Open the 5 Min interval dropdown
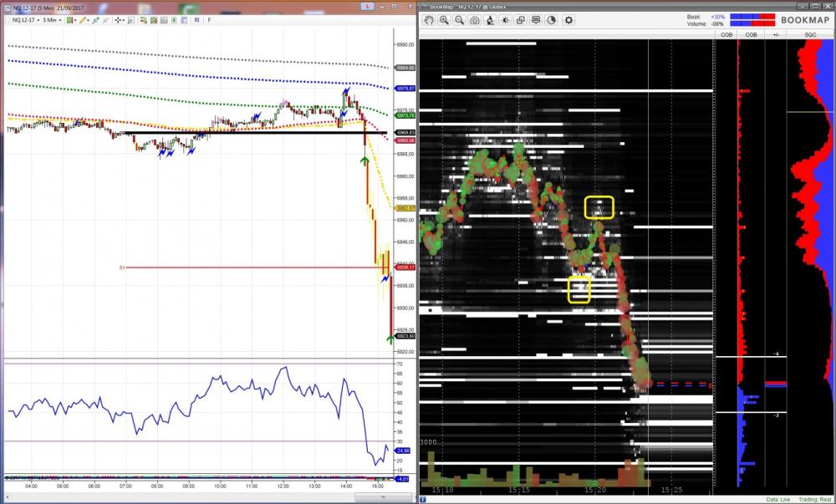 click(x=52, y=20)
